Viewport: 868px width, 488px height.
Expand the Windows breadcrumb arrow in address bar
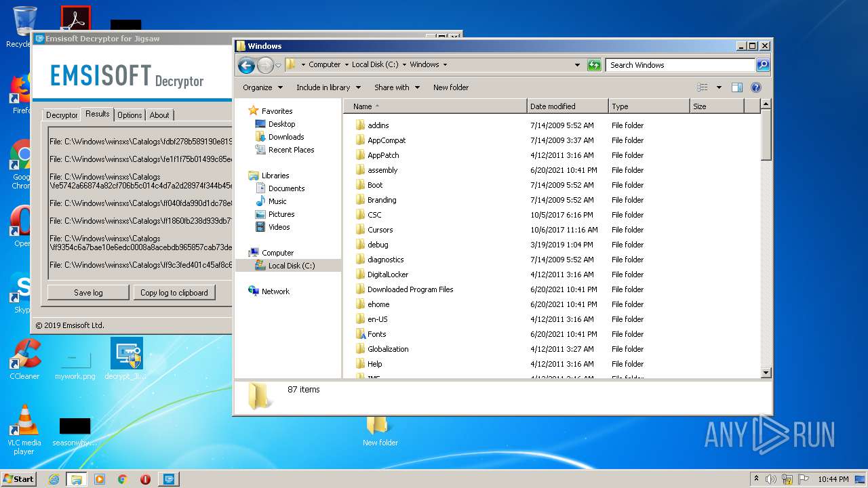point(445,65)
